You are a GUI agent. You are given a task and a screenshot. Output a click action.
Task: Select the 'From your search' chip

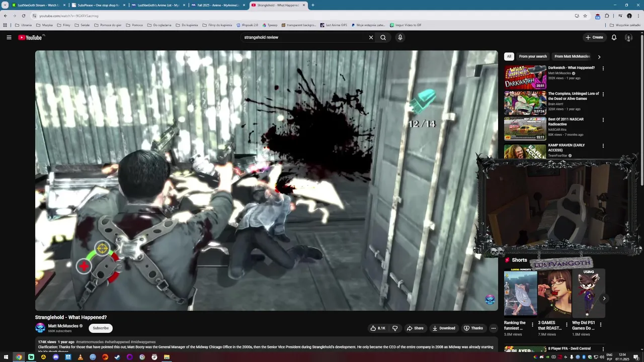click(533, 56)
